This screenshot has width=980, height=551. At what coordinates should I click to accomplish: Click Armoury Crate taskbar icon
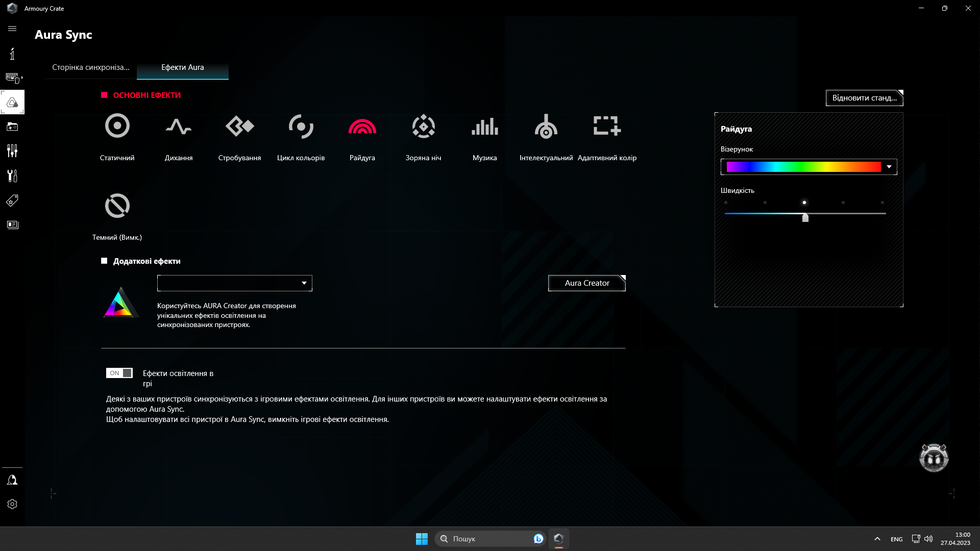point(558,539)
